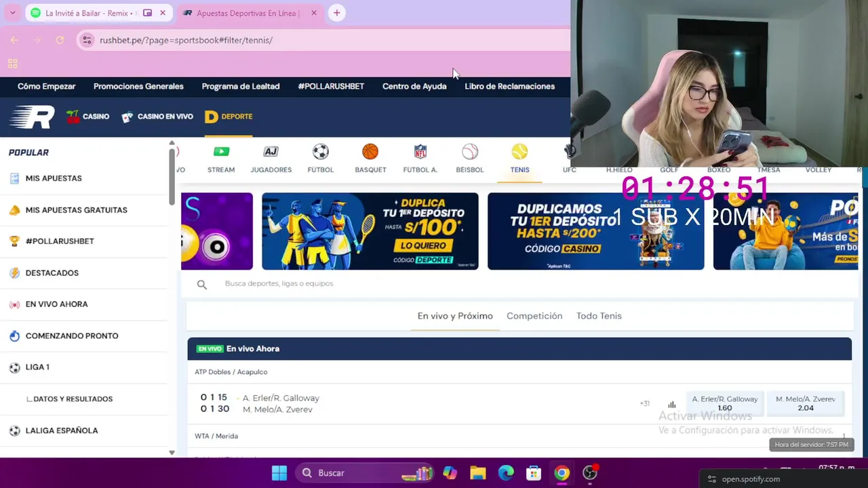The width and height of the screenshot is (868, 488).
Task: Click the Rushbet R logo
Action: click(32, 117)
